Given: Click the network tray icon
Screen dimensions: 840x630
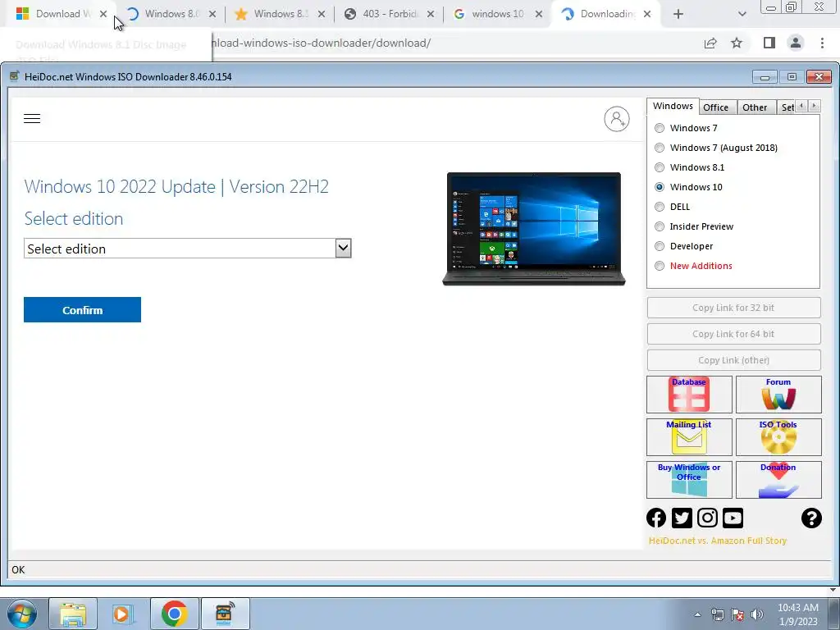Looking at the screenshot, I should click(x=717, y=614).
